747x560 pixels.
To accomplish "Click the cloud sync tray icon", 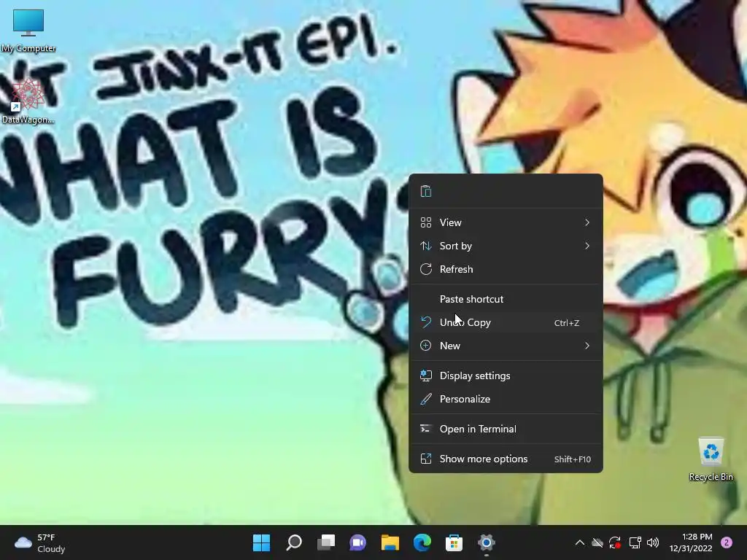I will [x=597, y=542].
